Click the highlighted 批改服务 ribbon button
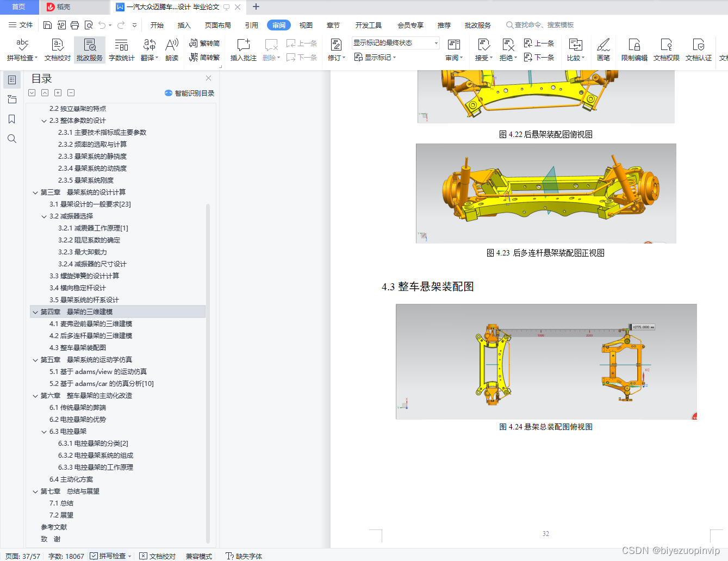 [90, 50]
